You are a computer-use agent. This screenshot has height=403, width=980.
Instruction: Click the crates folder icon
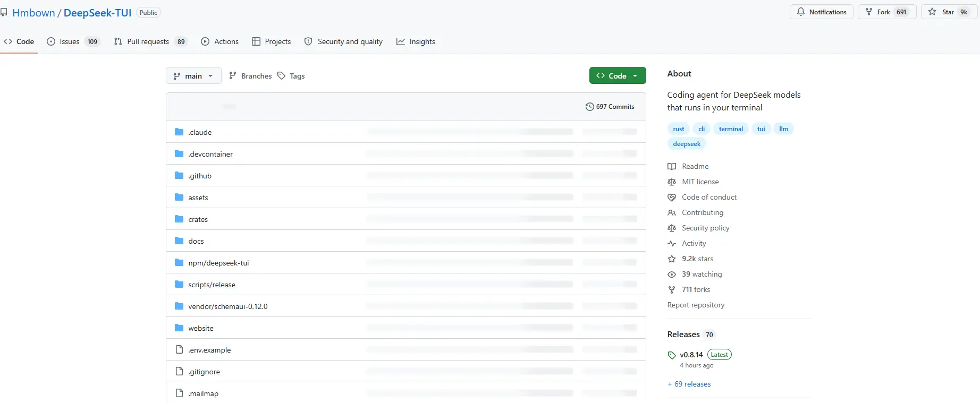coord(179,219)
